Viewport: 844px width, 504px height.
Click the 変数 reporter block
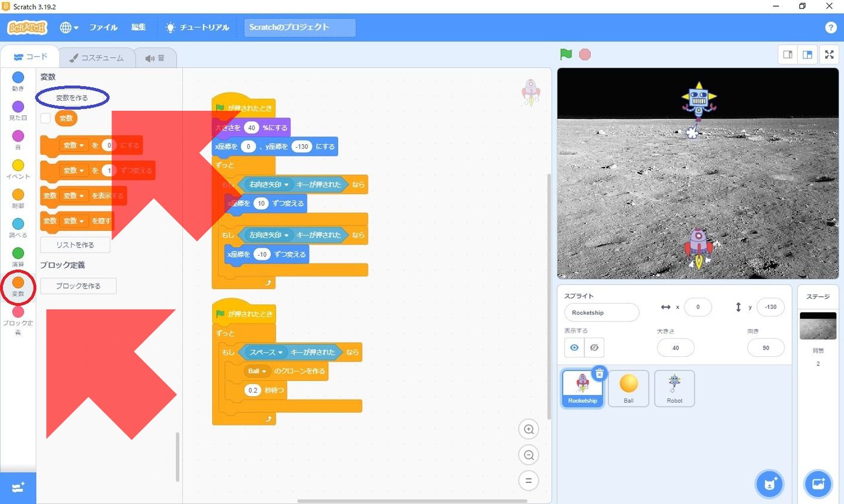[66, 118]
